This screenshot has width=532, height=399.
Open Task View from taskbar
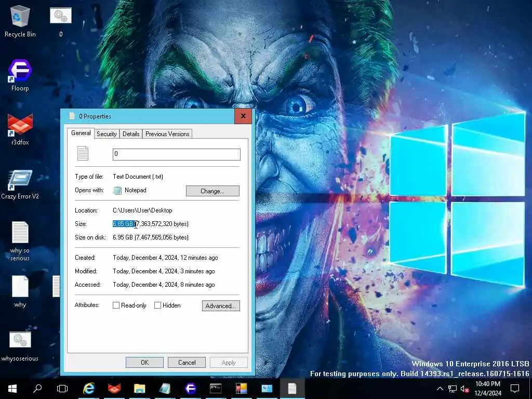[x=62, y=389]
